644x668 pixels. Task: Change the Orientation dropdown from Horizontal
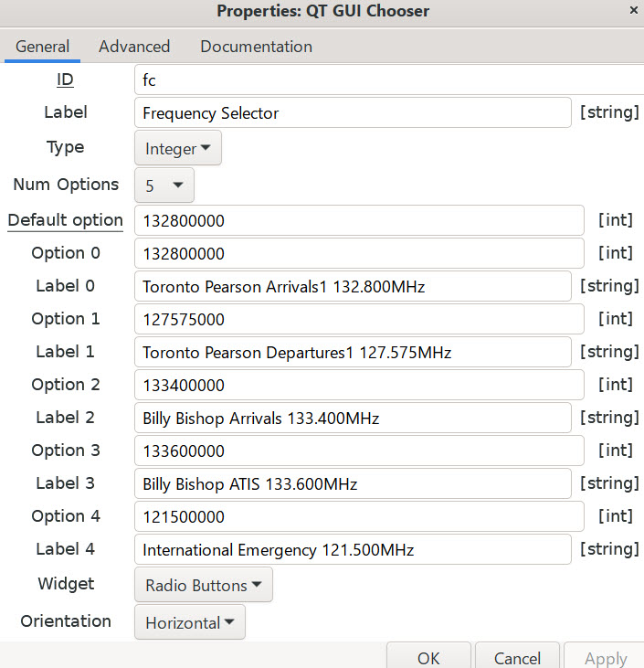pos(189,622)
